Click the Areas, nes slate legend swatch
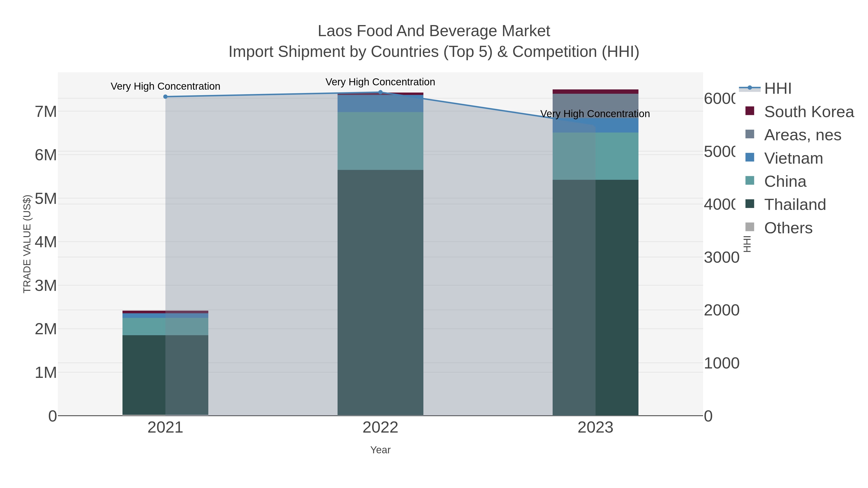868x488 pixels. (750, 134)
